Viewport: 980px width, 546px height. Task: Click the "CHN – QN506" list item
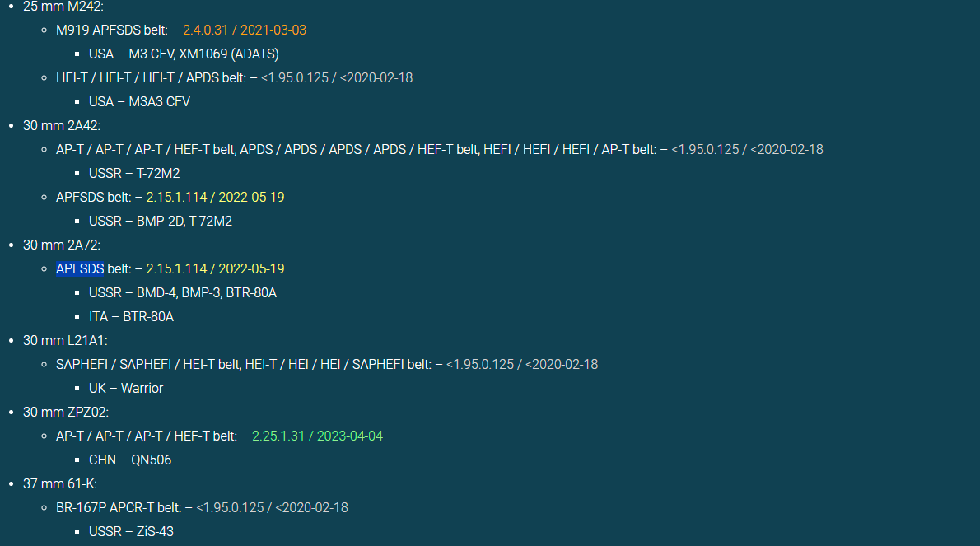click(x=130, y=460)
